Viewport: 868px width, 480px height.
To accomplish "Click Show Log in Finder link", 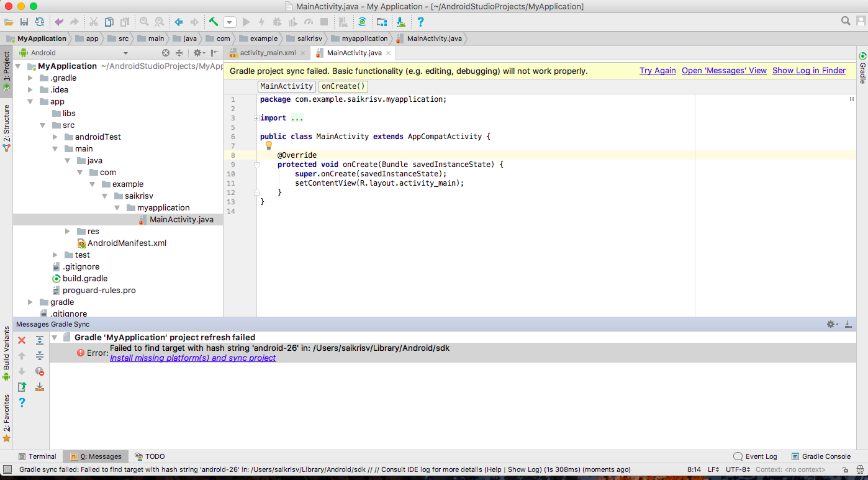I will tap(809, 71).
